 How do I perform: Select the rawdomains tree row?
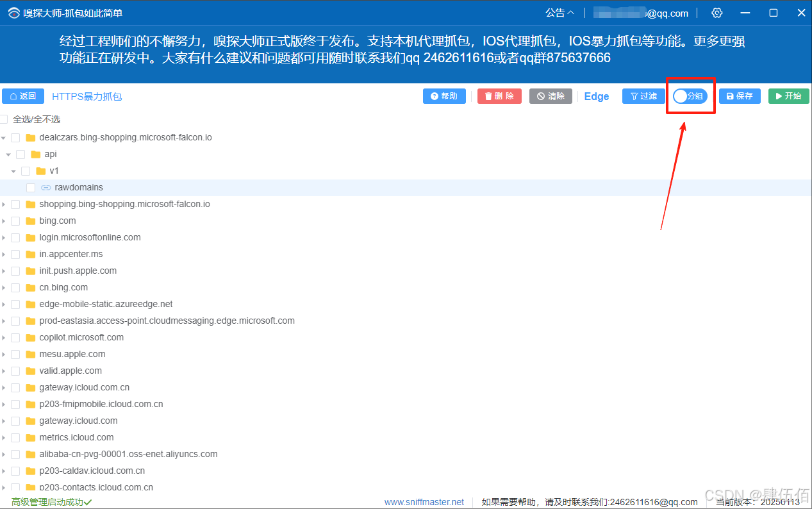406,187
